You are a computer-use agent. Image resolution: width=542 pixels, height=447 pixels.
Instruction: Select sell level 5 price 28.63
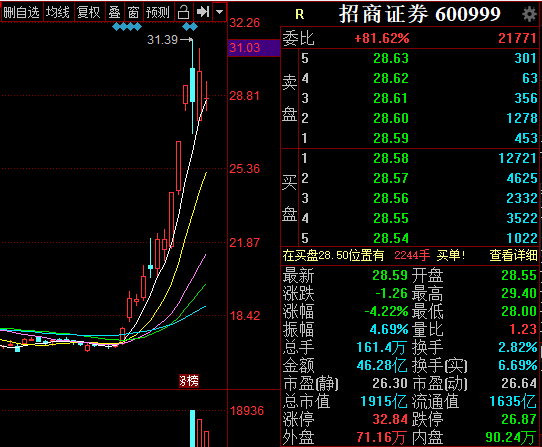pyautogui.click(x=391, y=58)
